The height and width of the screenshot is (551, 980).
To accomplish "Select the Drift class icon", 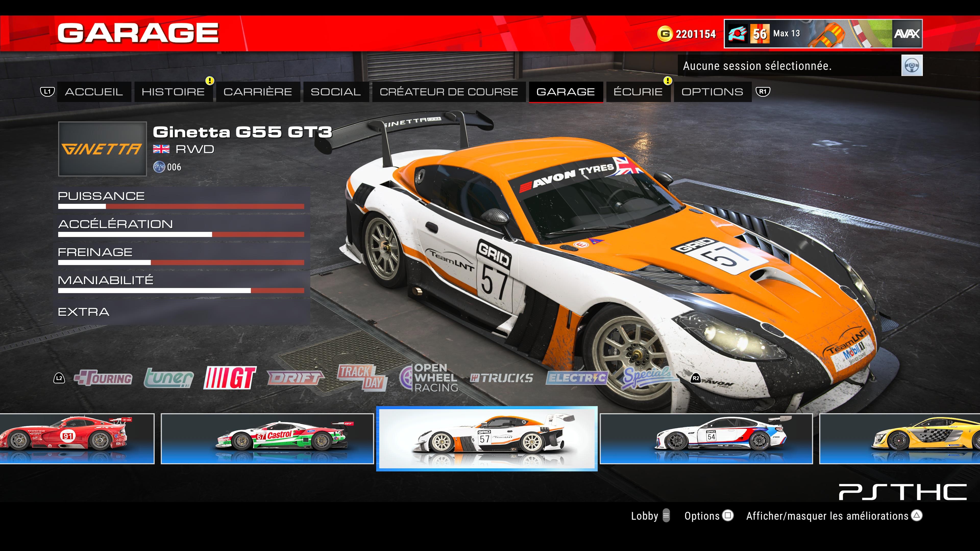I will pos(295,378).
